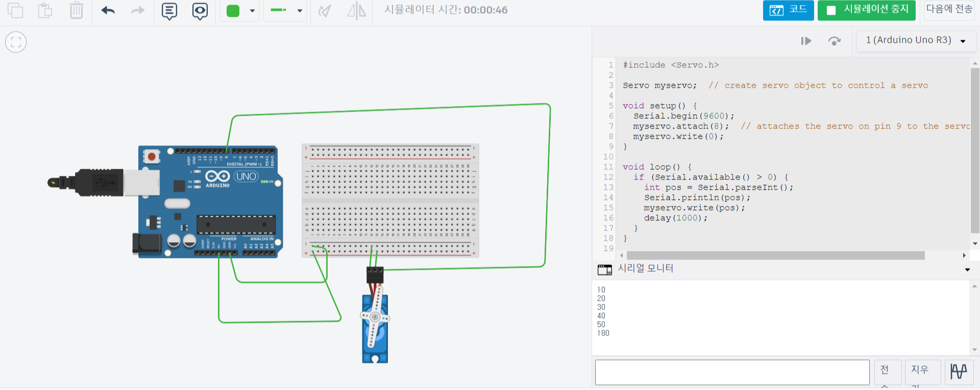Click the Paste clipboard icon
The width and height of the screenshot is (980, 390).
(x=45, y=10)
